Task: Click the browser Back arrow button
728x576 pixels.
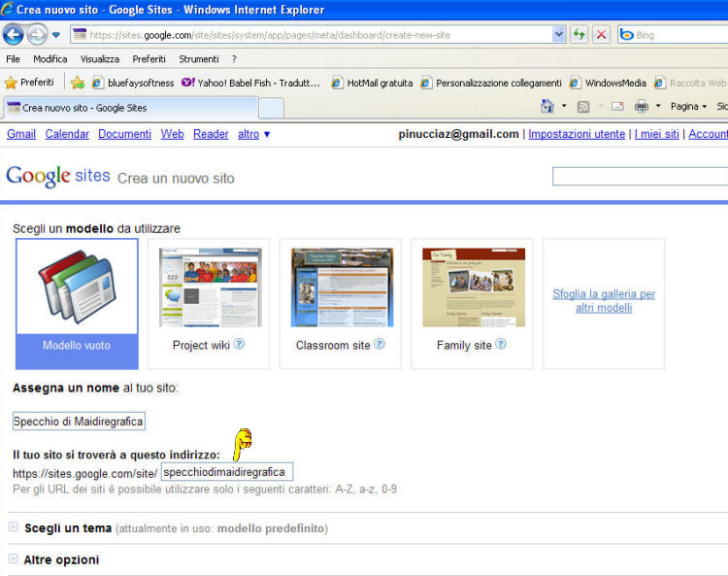Action: tap(13, 34)
